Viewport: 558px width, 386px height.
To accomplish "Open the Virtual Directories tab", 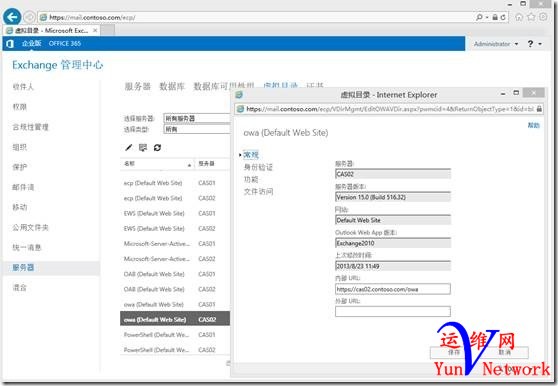I will coord(280,85).
